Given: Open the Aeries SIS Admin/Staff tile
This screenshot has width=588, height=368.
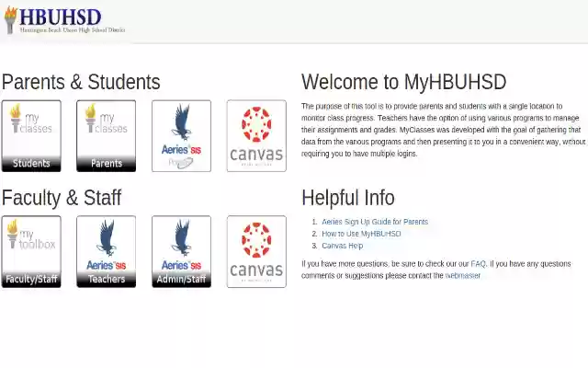Looking at the screenshot, I should (182, 251).
